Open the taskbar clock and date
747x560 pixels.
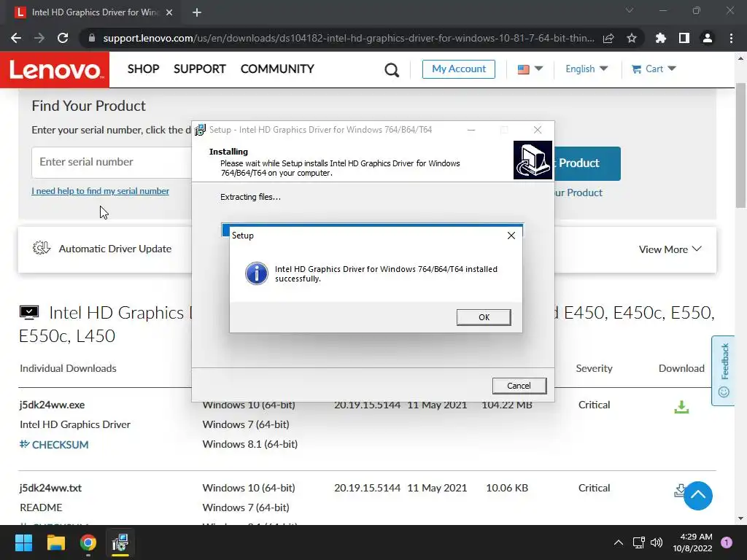click(x=692, y=542)
